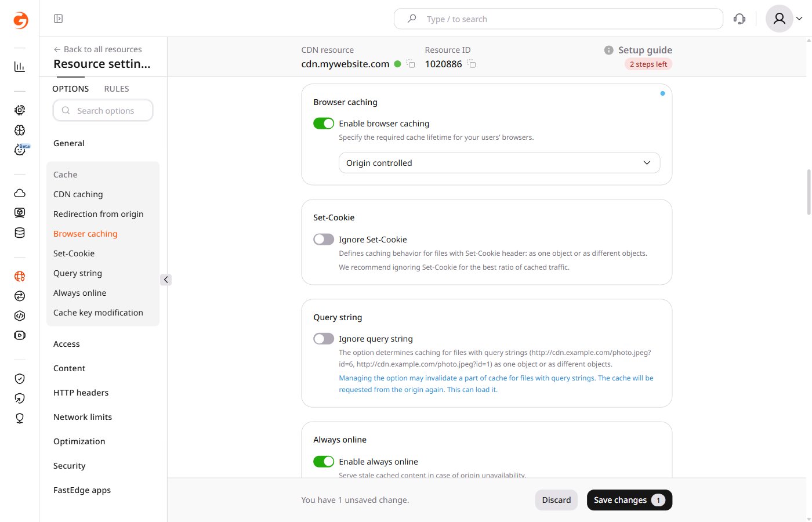Switch to the OPTIONS tab

click(71, 89)
